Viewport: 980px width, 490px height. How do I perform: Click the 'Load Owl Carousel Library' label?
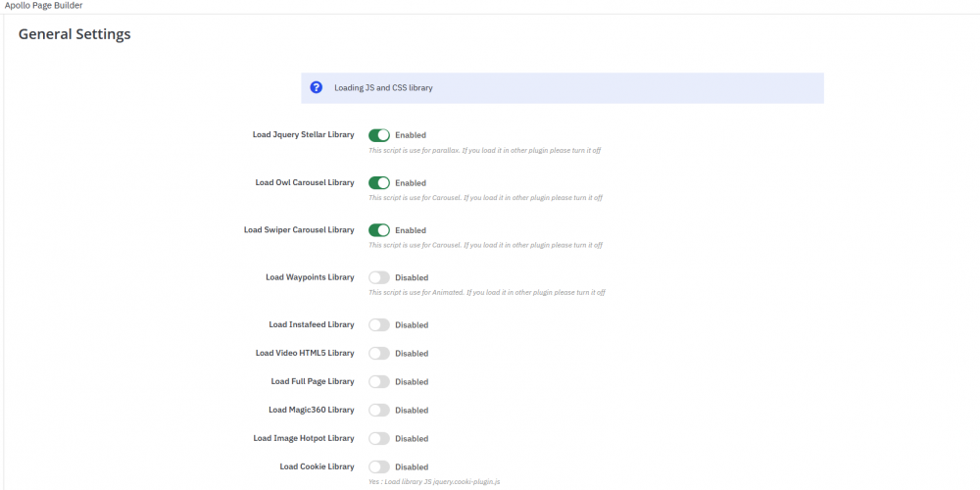(x=305, y=182)
